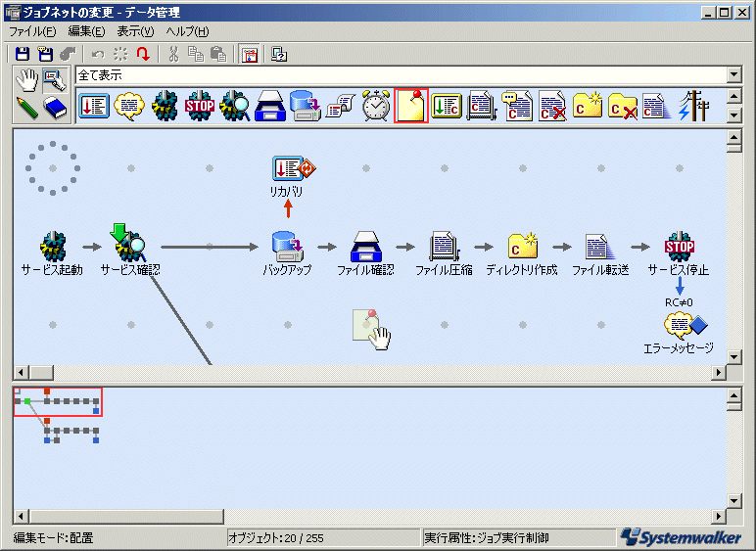The height and width of the screenshot is (551, 756).
Task: Pick the message cloud palette icon
Action: point(129,106)
